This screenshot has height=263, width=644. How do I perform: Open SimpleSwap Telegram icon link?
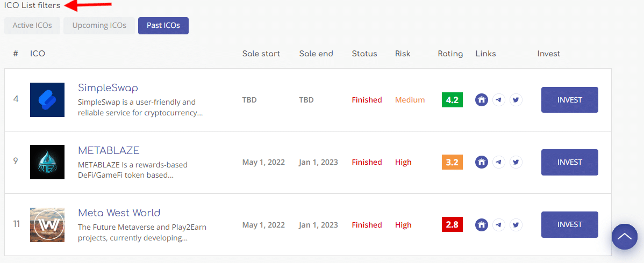[x=499, y=100]
